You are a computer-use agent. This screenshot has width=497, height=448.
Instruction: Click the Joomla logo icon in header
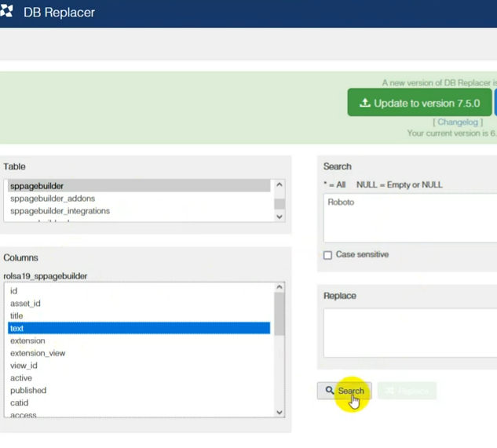(7, 13)
